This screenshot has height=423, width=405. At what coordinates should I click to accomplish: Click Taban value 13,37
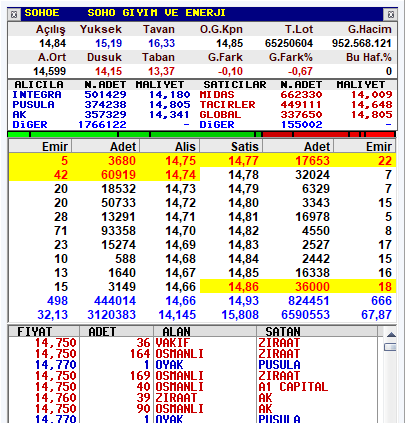(162, 71)
